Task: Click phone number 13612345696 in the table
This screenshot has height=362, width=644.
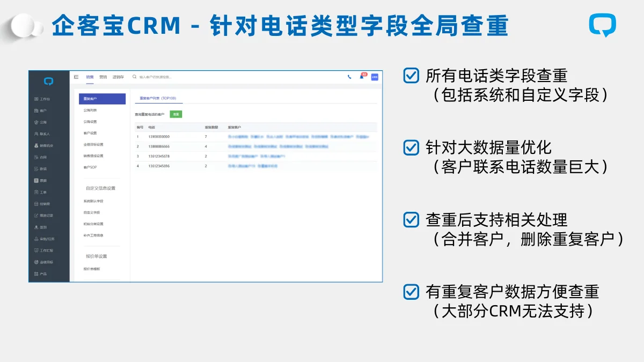Action: [x=159, y=166]
